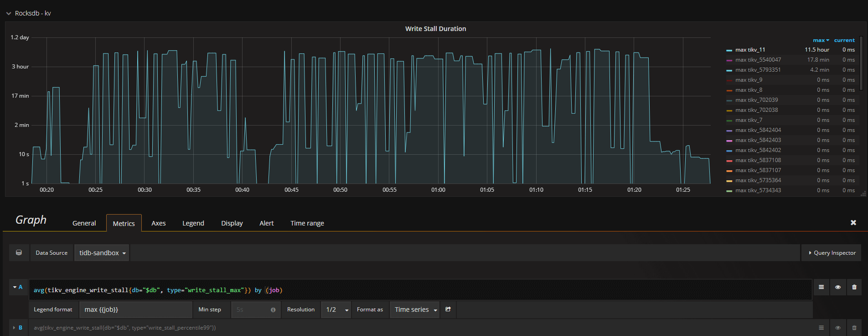Click the max tikv_5734343 legend entry
The image size is (868, 336).
coord(758,190)
